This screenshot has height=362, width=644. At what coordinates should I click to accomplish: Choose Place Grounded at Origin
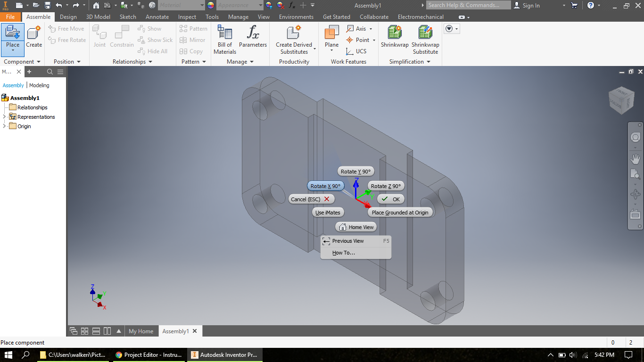click(x=400, y=212)
